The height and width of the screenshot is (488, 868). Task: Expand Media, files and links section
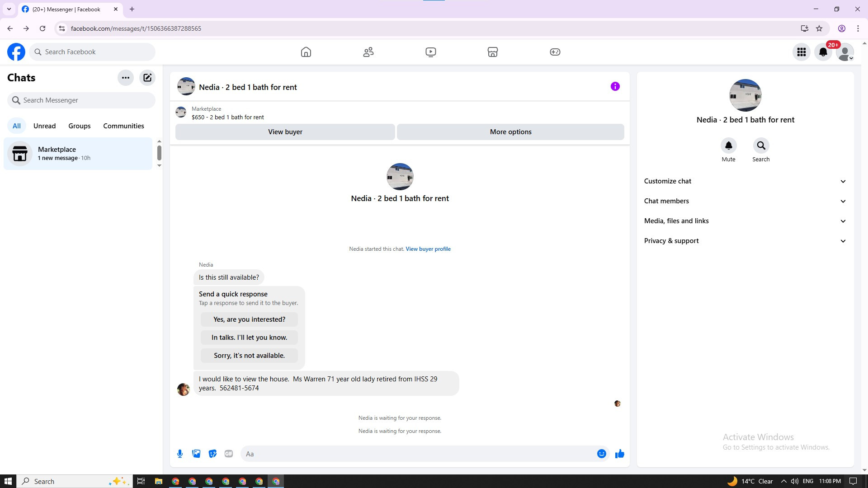[745, 221]
